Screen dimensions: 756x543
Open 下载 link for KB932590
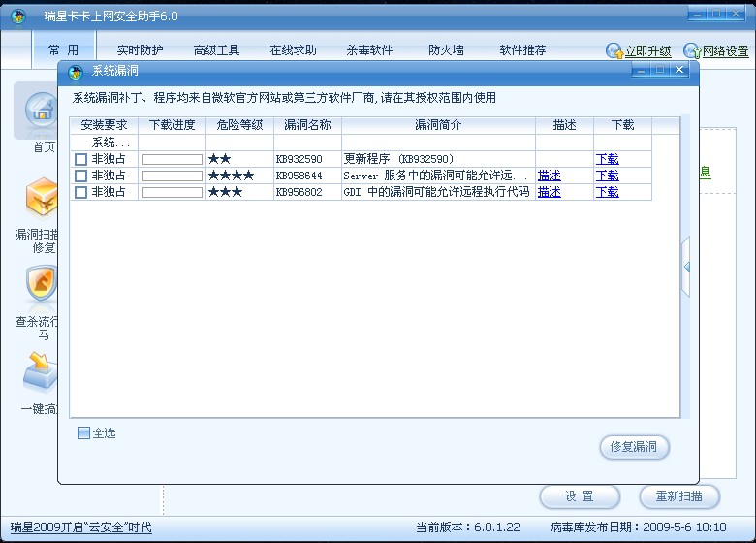tap(607, 159)
